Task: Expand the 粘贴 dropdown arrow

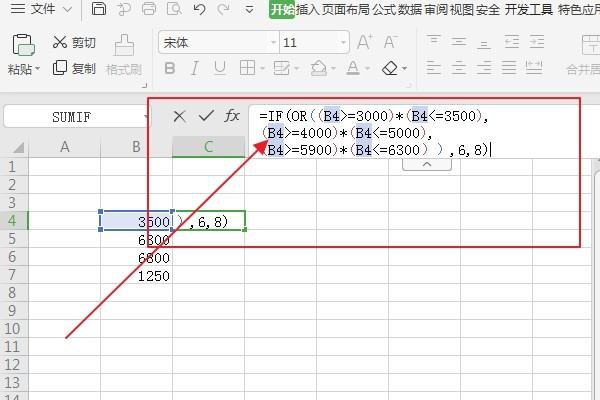Action: pos(38,69)
